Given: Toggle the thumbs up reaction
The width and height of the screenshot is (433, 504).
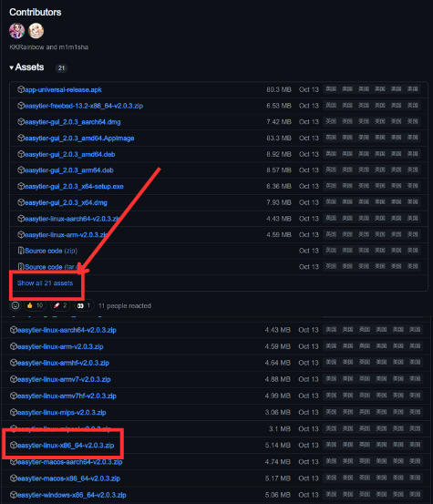Looking at the screenshot, I should coord(35,305).
